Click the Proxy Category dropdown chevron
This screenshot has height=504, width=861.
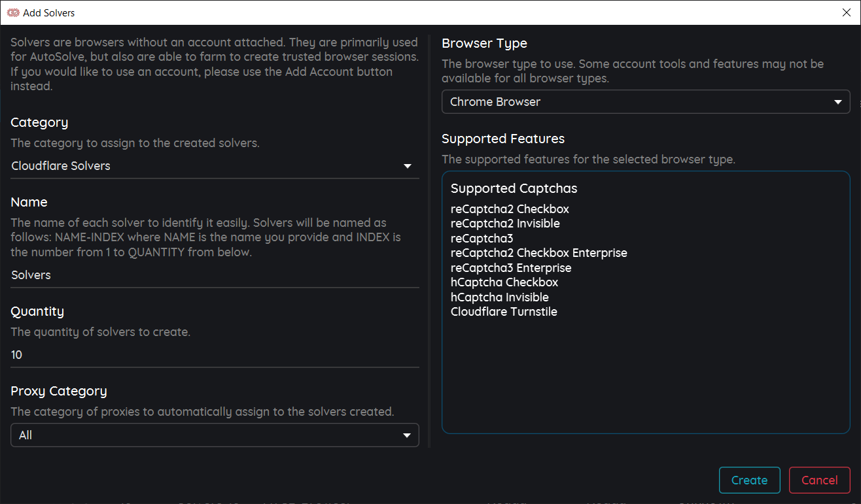406,435
